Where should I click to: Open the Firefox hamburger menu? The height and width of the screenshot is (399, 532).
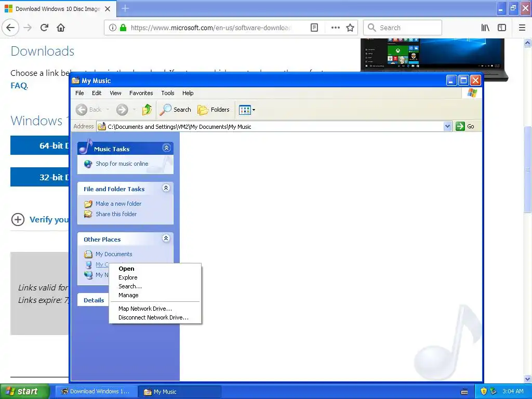(x=522, y=28)
